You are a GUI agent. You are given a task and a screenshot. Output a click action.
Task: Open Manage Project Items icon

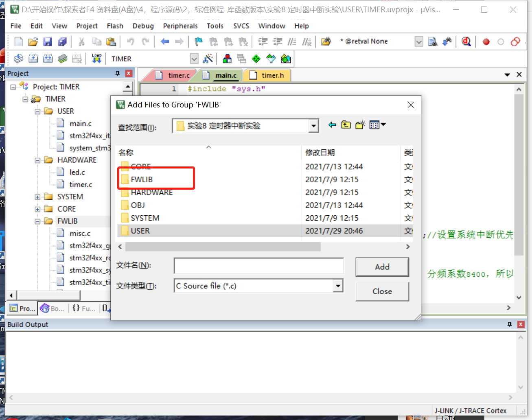[x=227, y=59]
